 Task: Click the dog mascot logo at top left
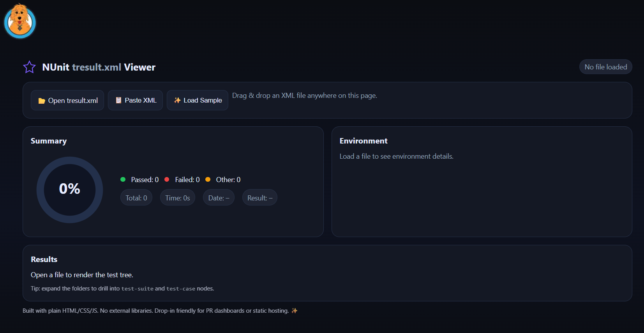pos(19,21)
